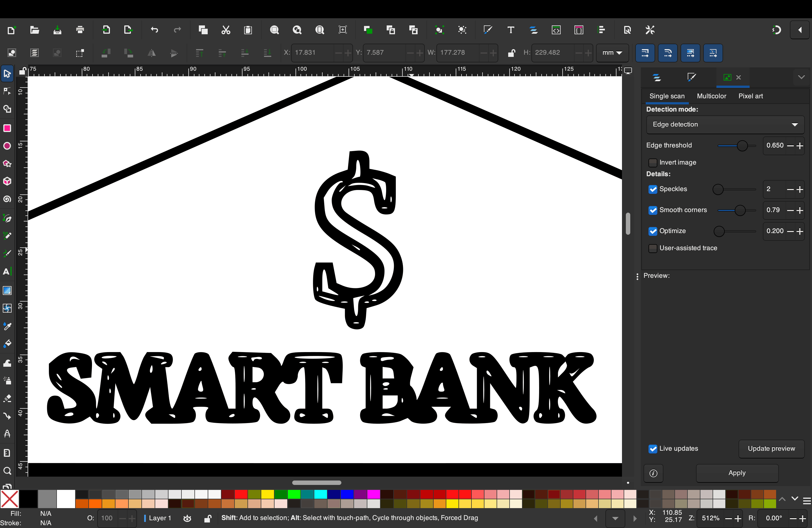Switch to the Multicolor tab

point(711,96)
